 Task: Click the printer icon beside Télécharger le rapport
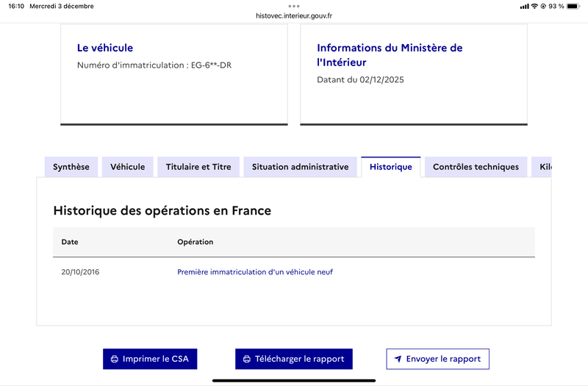(247, 360)
